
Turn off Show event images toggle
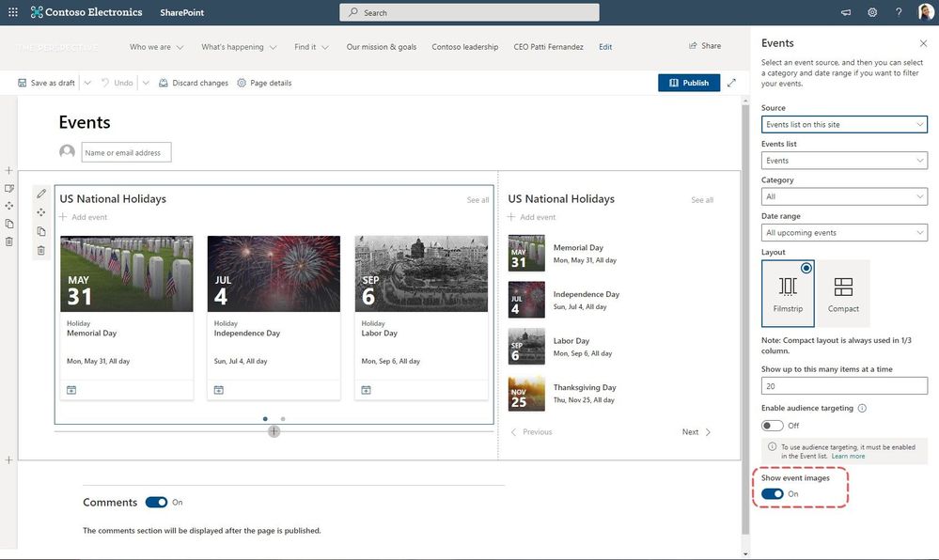[x=773, y=494]
